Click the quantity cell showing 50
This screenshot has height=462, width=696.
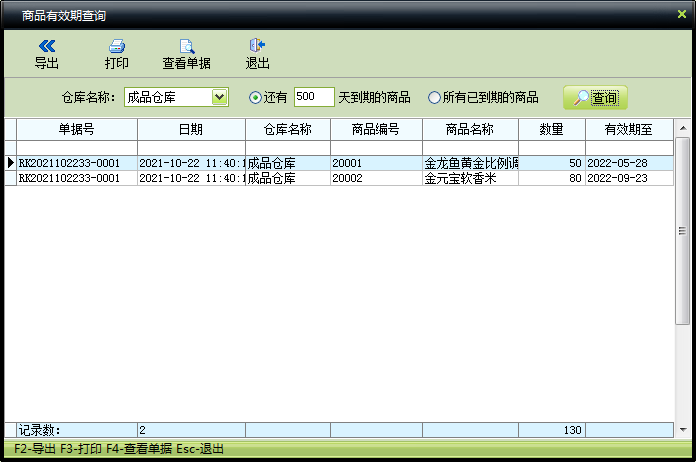[552, 163]
